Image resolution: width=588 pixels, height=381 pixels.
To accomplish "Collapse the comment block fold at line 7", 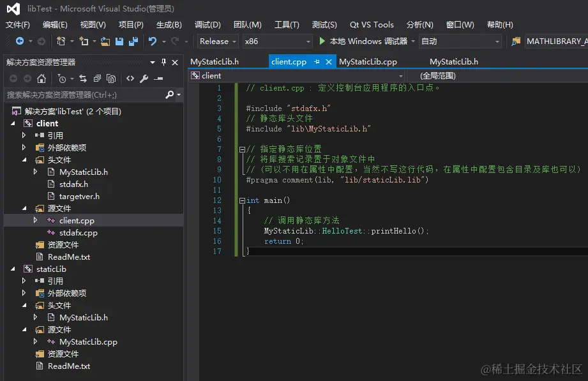I will [242, 149].
